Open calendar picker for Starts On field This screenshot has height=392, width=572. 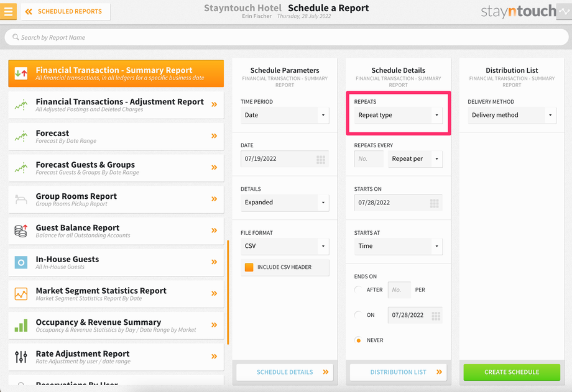(434, 203)
